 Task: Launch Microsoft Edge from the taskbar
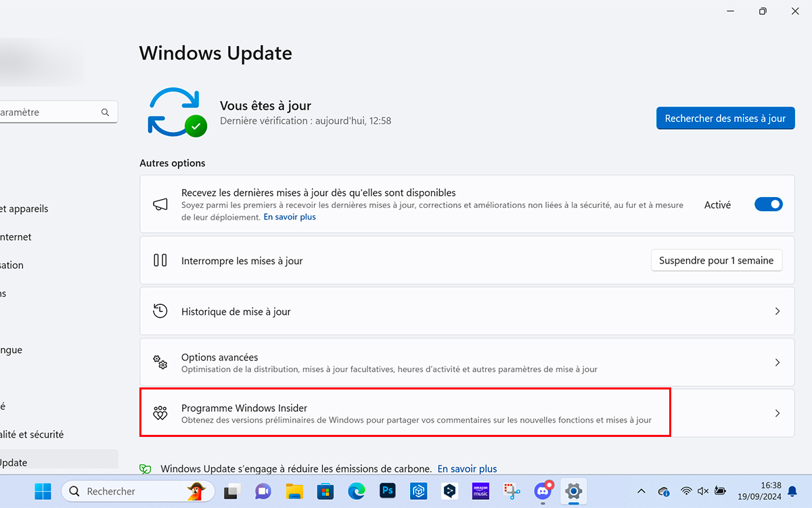tap(357, 491)
